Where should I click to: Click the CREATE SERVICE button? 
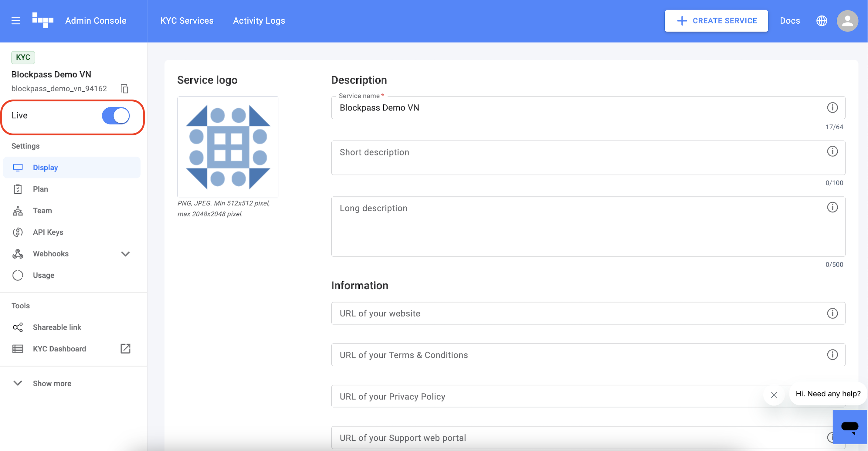(716, 21)
